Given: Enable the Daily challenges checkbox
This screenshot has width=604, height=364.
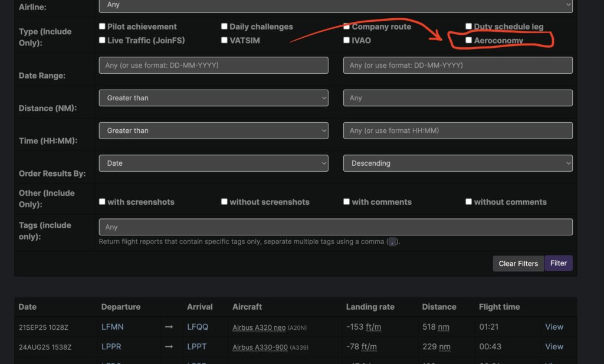Looking at the screenshot, I should point(225,27).
